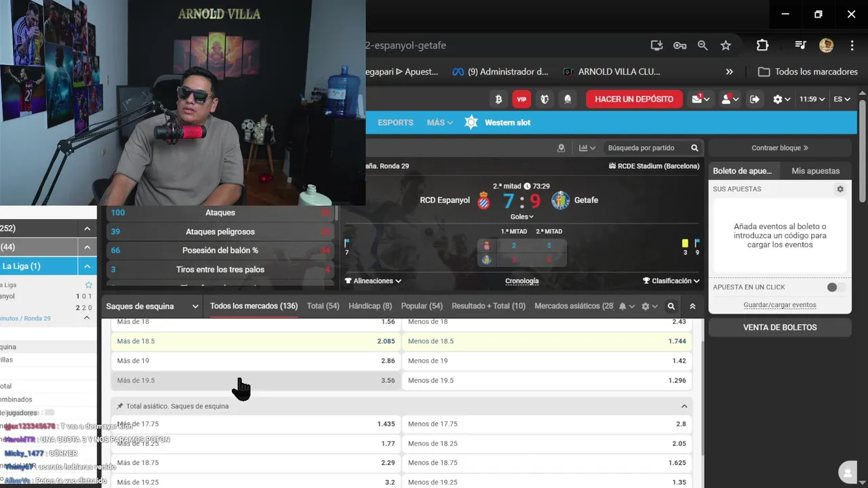Click the Contraer bloque button
The width and height of the screenshot is (868, 488).
(780, 148)
